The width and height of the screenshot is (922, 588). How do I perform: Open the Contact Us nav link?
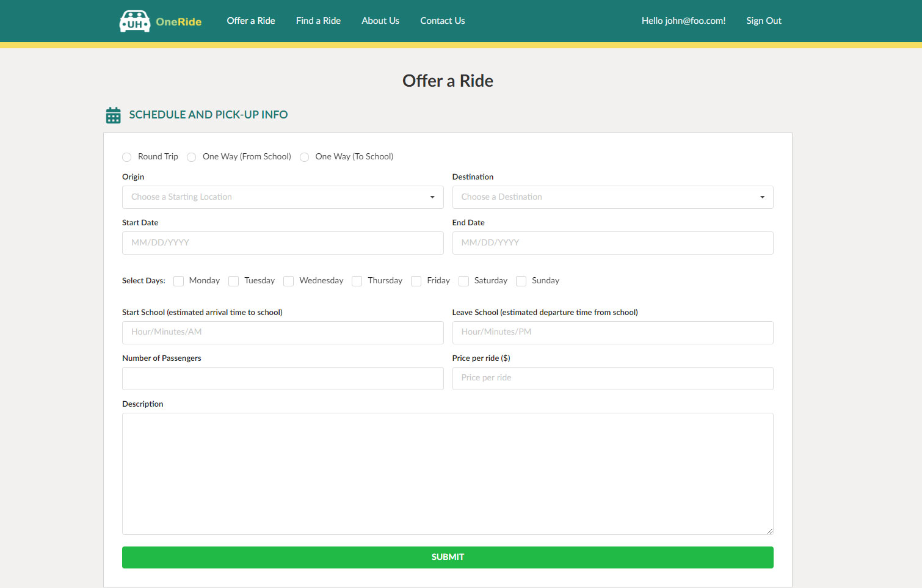pyautogui.click(x=442, y=21)
